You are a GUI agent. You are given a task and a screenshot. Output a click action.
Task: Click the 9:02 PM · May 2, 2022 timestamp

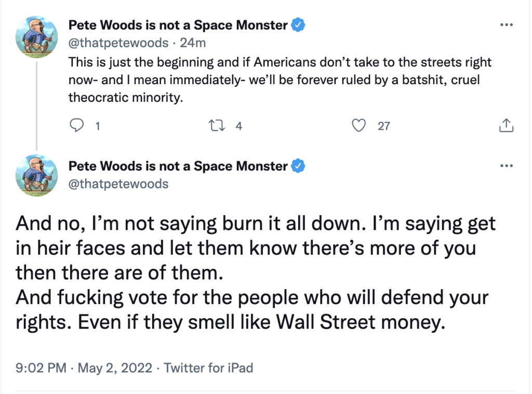[x=84, y=369]
